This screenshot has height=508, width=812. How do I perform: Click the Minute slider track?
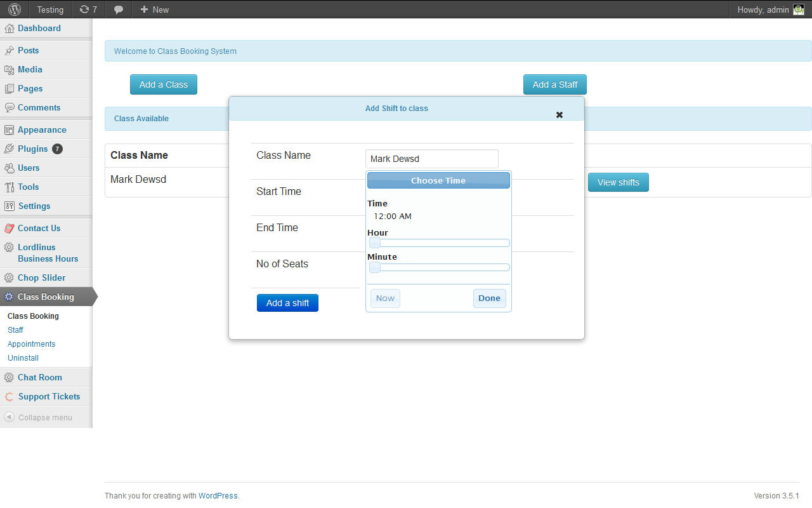[x=439, y=267]
